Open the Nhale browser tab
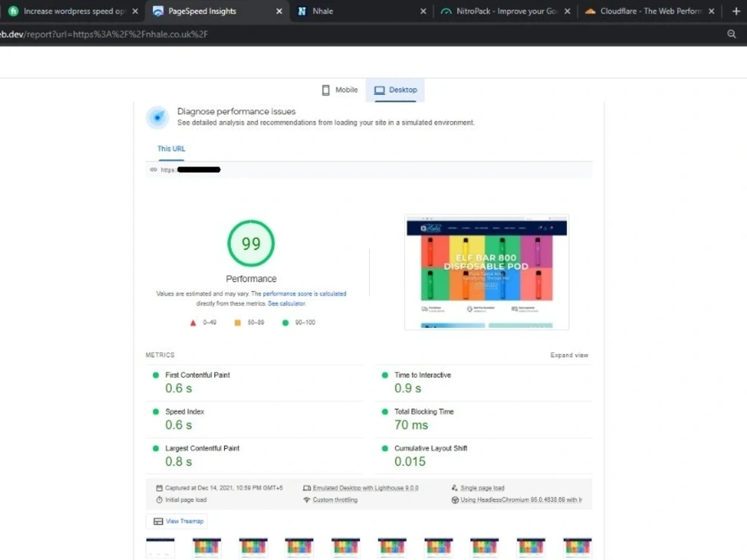Image resolution: width=747 pixels, height=560 pixels. tap(361, 11)
